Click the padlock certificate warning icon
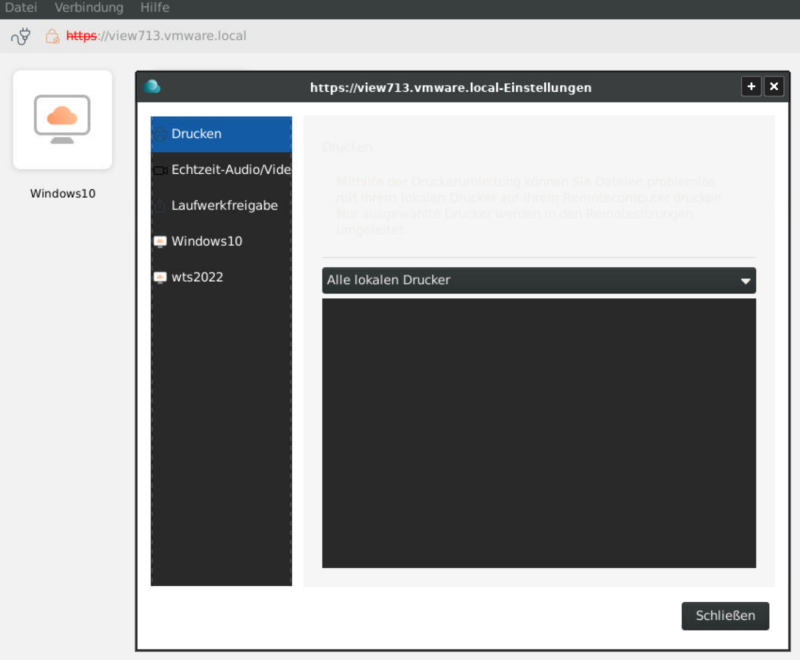The height and width of the screenshot is (660, 800). pyautogui.click(x=52, y=36)
